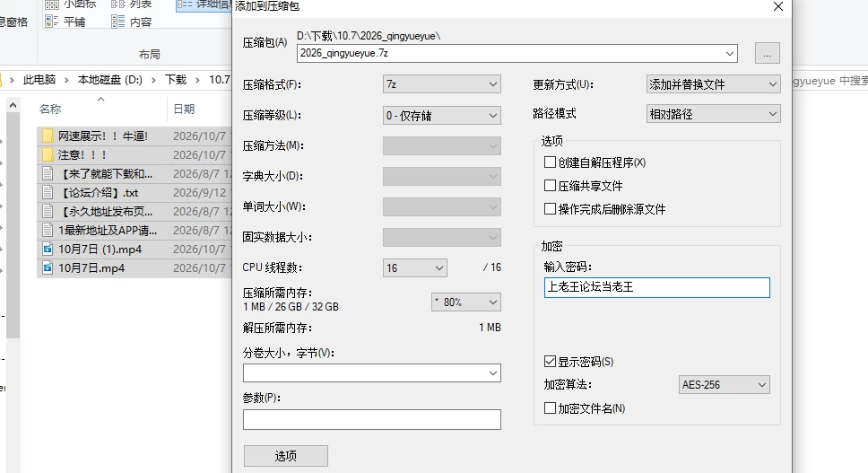Click into 参数 input field
Image resolution: width=868 pixels, height=473 pixels.
(372, 419)
